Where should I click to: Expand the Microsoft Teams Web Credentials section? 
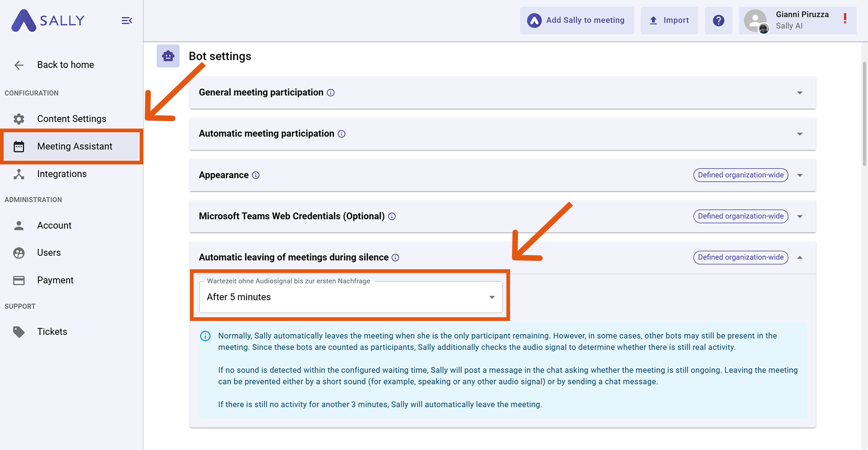tap(800, 216)
